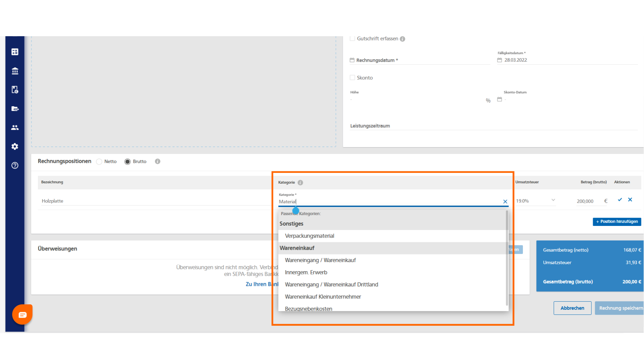Enable the Skonto checkbox
The width and height of the screenshot is (644, 362).
pos(353,78)
